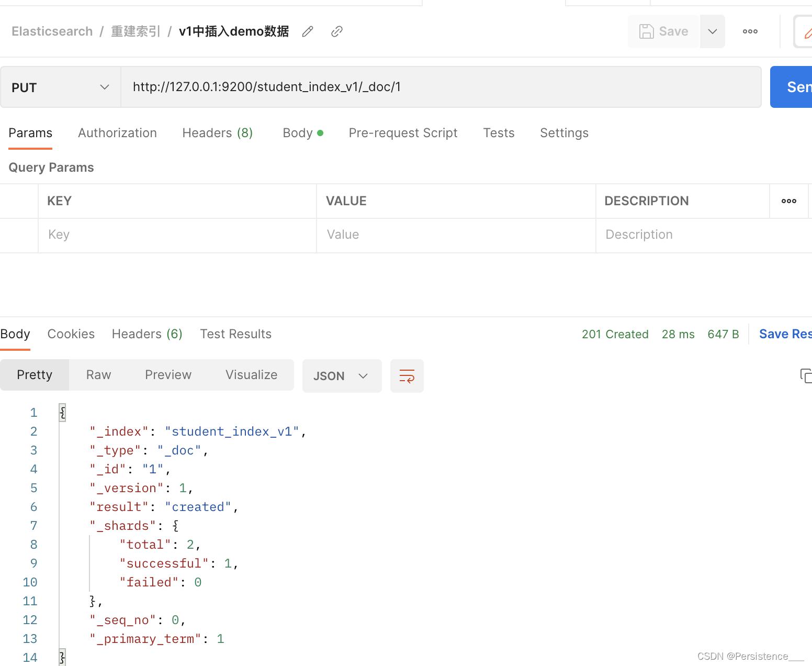Image resolution: width=812 pixels, height=666 pixels.
Task: Click the Value input cell in Query Params
Action: pyautogui.click(x=456, y=235)
